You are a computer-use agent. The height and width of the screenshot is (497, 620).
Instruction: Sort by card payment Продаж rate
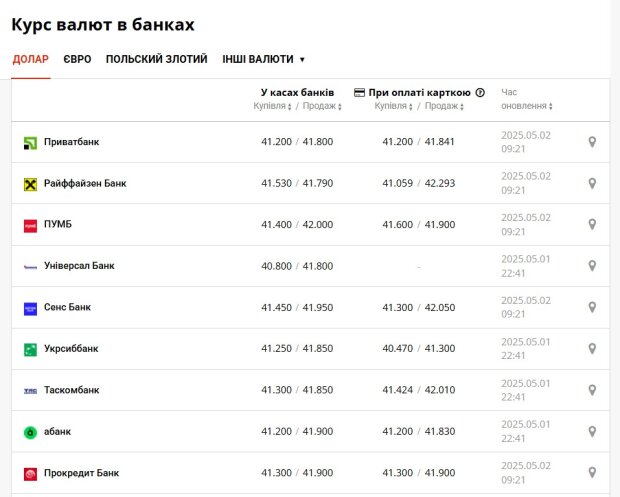(x=444, y=106)
